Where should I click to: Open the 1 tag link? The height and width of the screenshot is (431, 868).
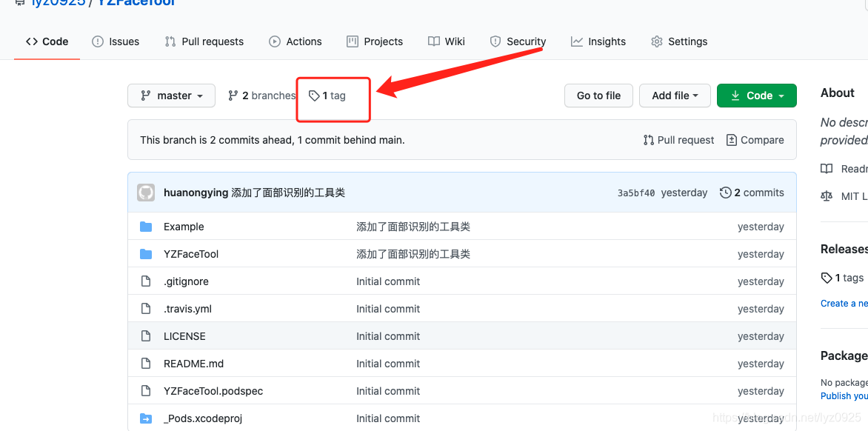pos(327,96)
